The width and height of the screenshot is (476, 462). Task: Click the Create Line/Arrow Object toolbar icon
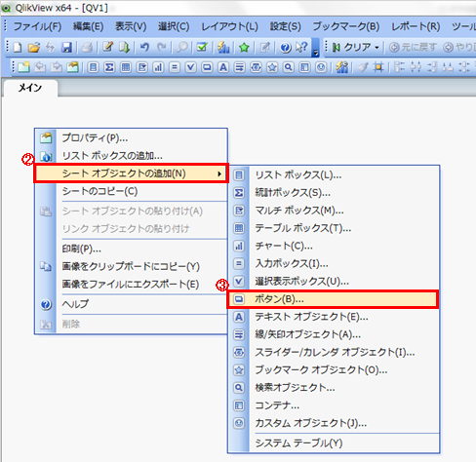(x=240, y=67)
